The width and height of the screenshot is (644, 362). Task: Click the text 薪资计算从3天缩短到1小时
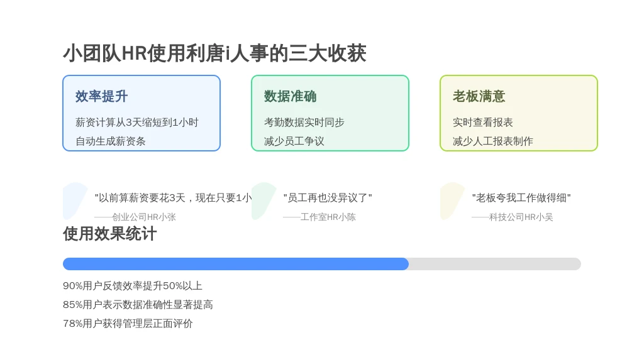click(x=136, y=123)
